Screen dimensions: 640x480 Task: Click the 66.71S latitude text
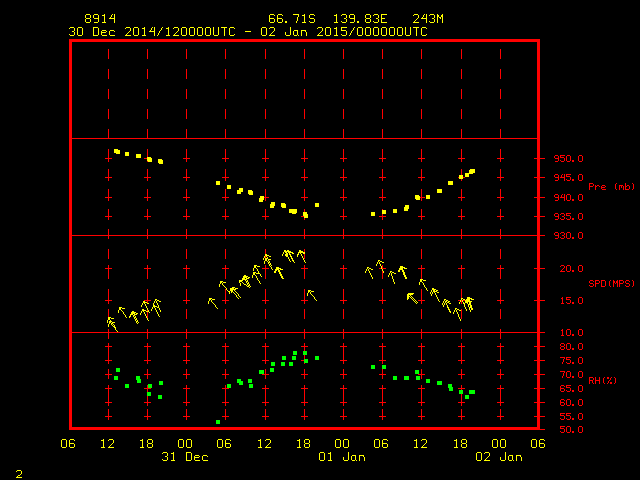pos(291,19)
